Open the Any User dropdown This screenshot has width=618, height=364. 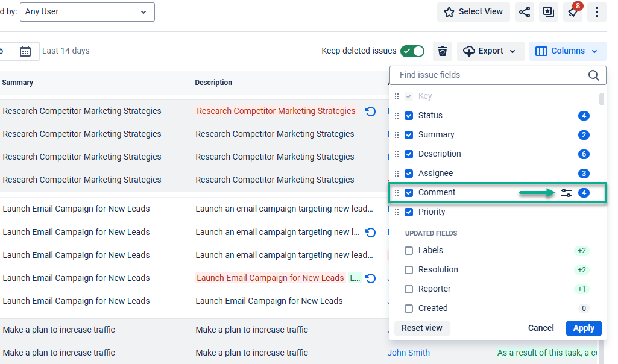coord(87,12)
